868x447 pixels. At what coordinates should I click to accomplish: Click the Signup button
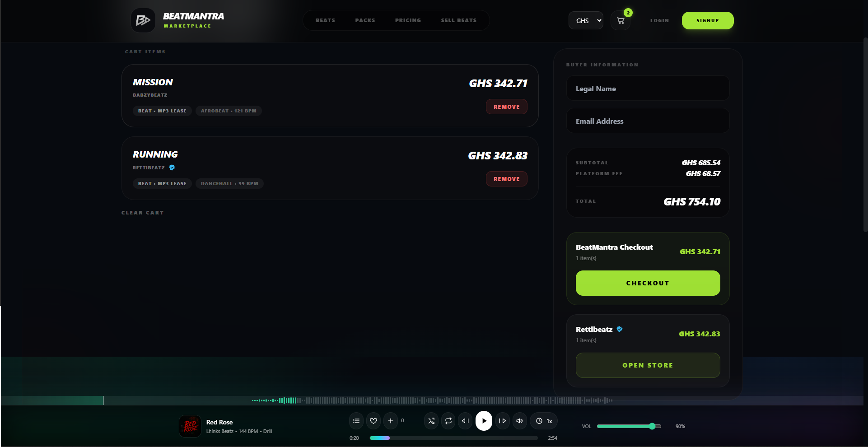[708, 20]
